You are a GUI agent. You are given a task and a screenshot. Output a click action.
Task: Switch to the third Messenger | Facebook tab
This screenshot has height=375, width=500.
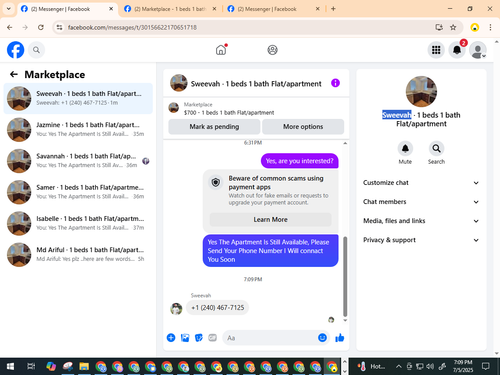[273, 9]
